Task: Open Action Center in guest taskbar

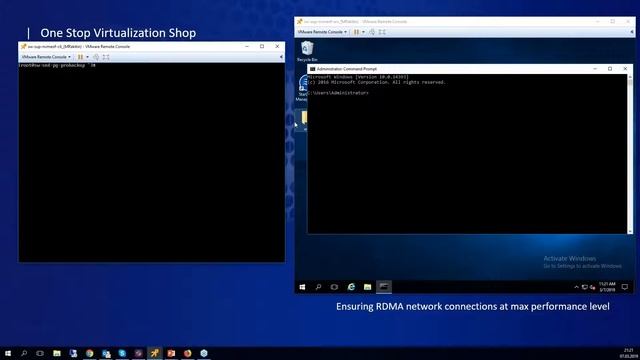Action: click(624, 287)
